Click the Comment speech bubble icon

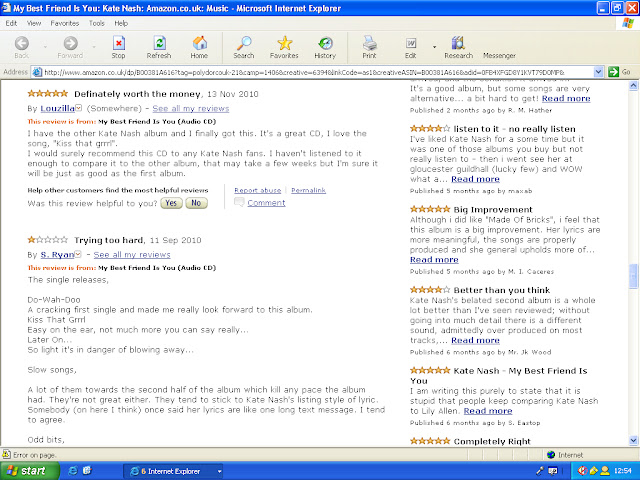click(x=239, y=202)
